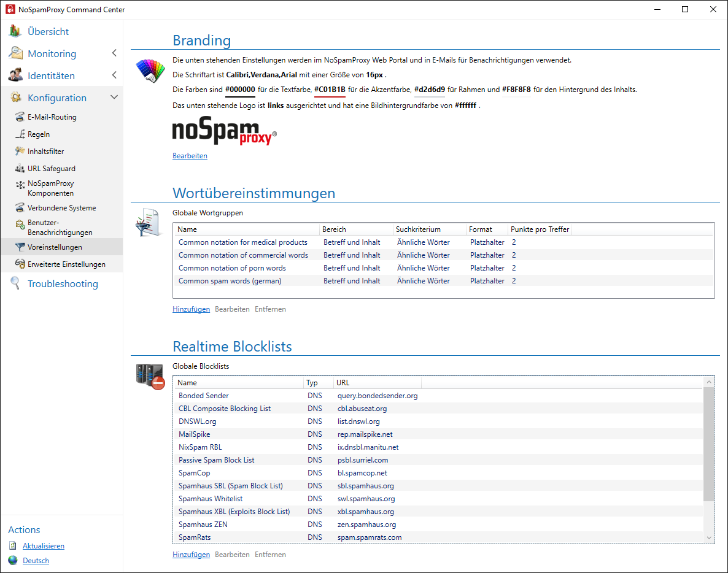Click the #C01B1B accent color value

coord(330,90)
